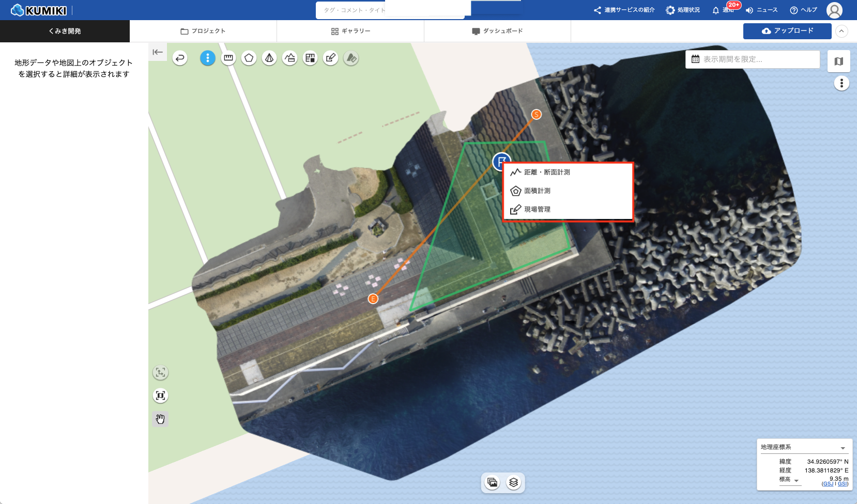Click the 表示期間を限定 date filter field

753,59
